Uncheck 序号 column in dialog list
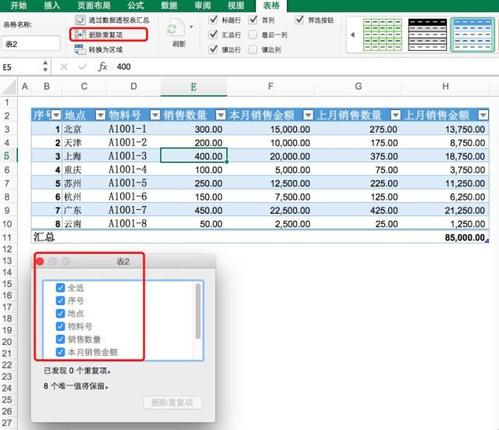This screenshot has width=499, height=430. point(60,301)
